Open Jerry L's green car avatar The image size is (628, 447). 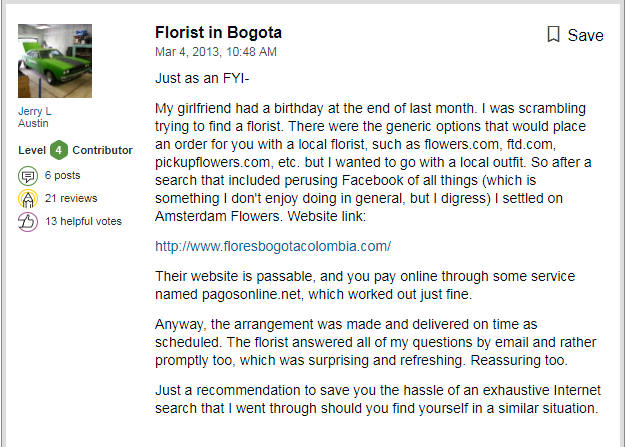(55, 61)
